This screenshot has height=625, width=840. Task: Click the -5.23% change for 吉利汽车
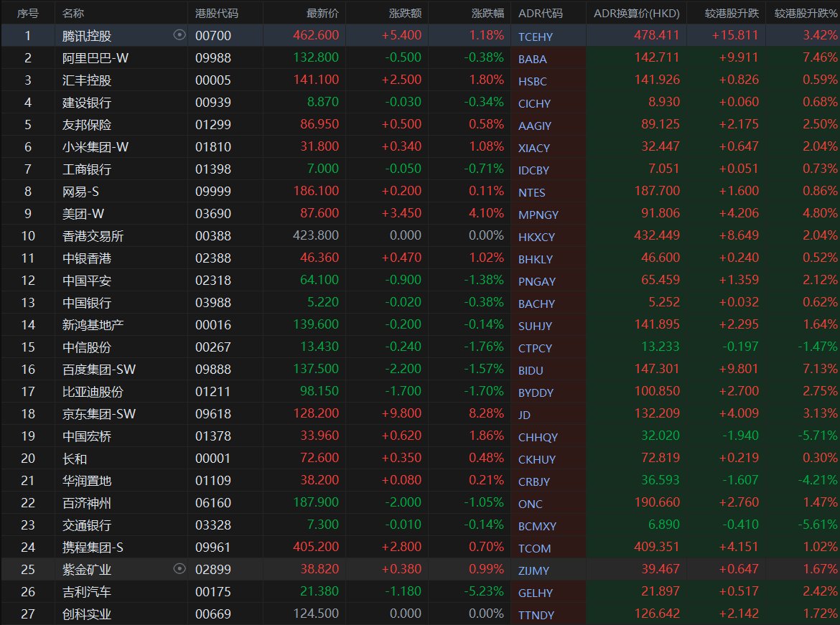point(484,591)
